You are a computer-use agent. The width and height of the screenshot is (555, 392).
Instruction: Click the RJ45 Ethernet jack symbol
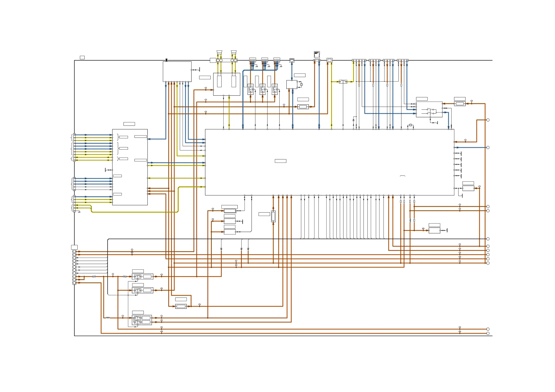pyautogui.click(x=292, y=60)
